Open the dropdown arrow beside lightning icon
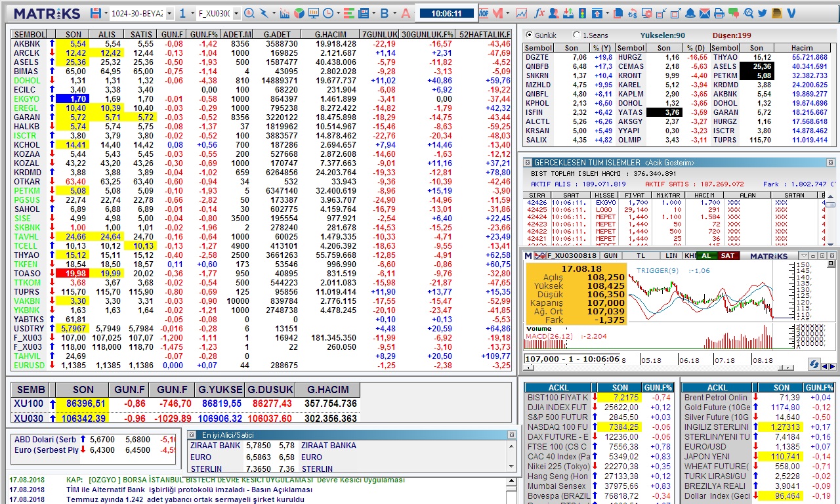 click(274, 13)
